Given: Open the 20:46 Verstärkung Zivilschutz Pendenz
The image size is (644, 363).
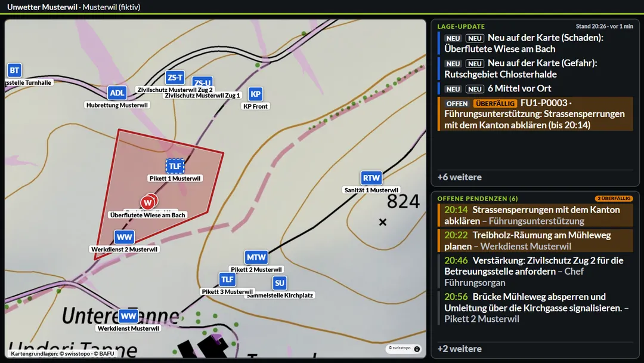Looking at the screenshot, I should pyautogui.click(x=535, y=272).
